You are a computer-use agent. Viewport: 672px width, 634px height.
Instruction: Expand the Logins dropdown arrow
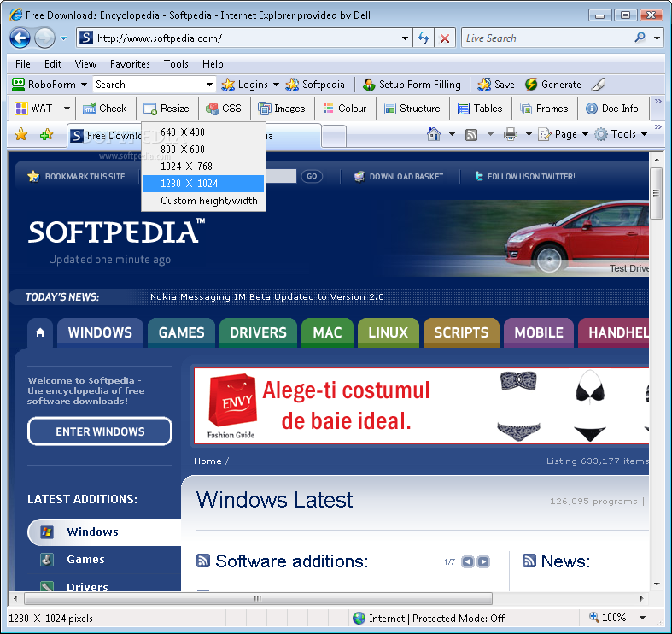pyautogui.click(x=276, y=85)
